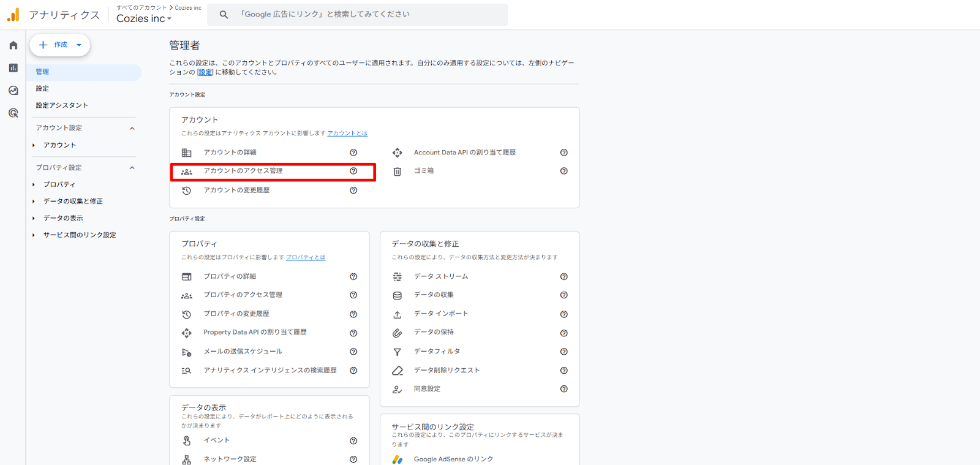
Task: Click help icon for アカウントの詳細
Action: point(353,153)
